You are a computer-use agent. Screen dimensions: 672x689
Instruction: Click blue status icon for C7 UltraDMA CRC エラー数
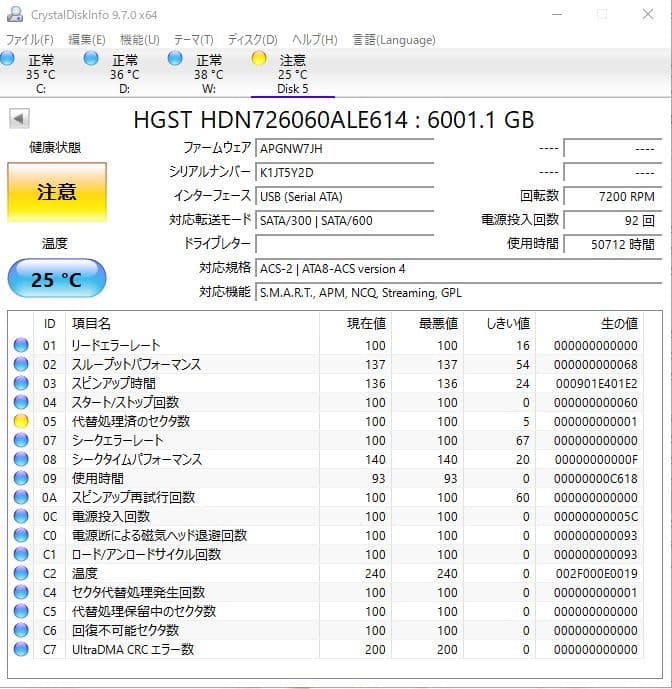[21, 649]
